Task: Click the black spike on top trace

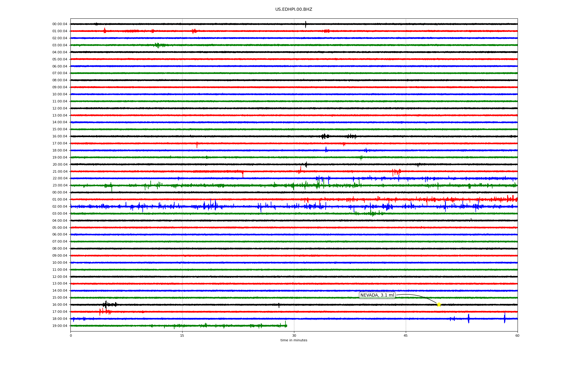Action: (305, 24)
